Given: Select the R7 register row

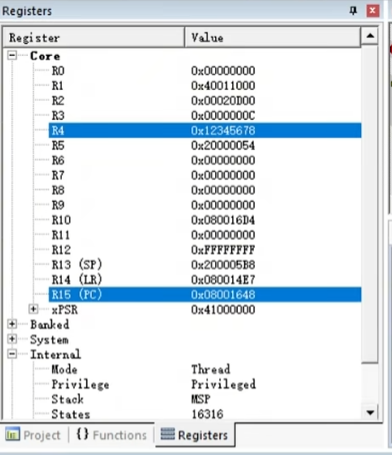Looking at the screenshot, I should (x=205, y=175).
